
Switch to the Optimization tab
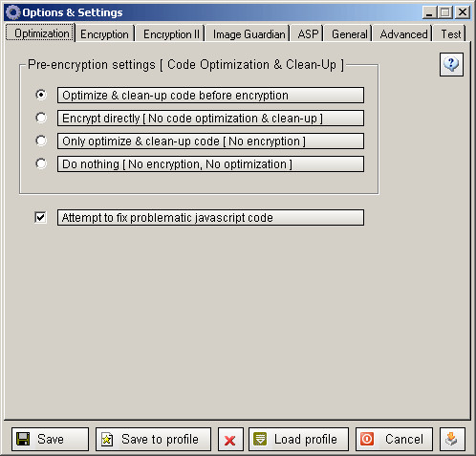[x=40, y=33]
